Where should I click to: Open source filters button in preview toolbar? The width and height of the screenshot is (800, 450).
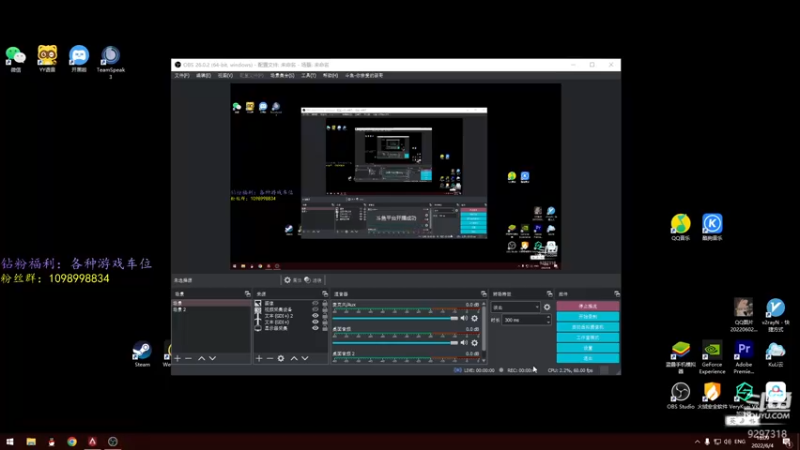[313, 280]
